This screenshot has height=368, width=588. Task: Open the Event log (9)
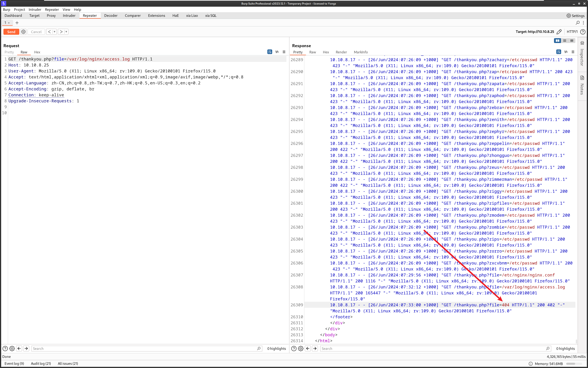14,364
